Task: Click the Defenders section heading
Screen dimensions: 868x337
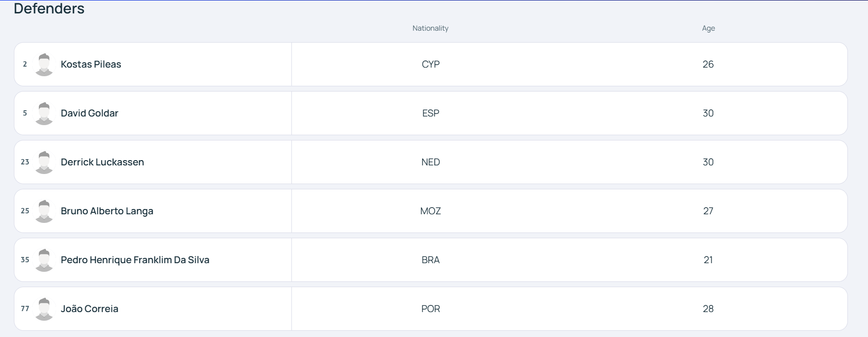Action: click(x=49, y=9)
